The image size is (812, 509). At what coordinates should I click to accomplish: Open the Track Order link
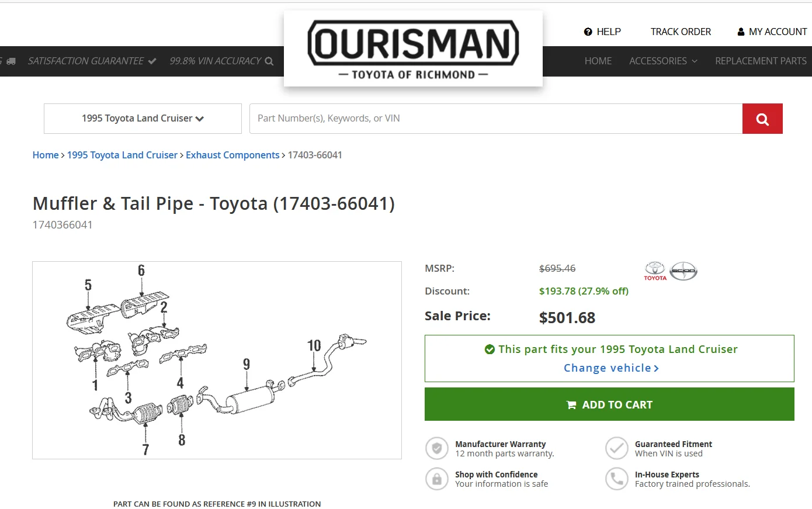681,32
